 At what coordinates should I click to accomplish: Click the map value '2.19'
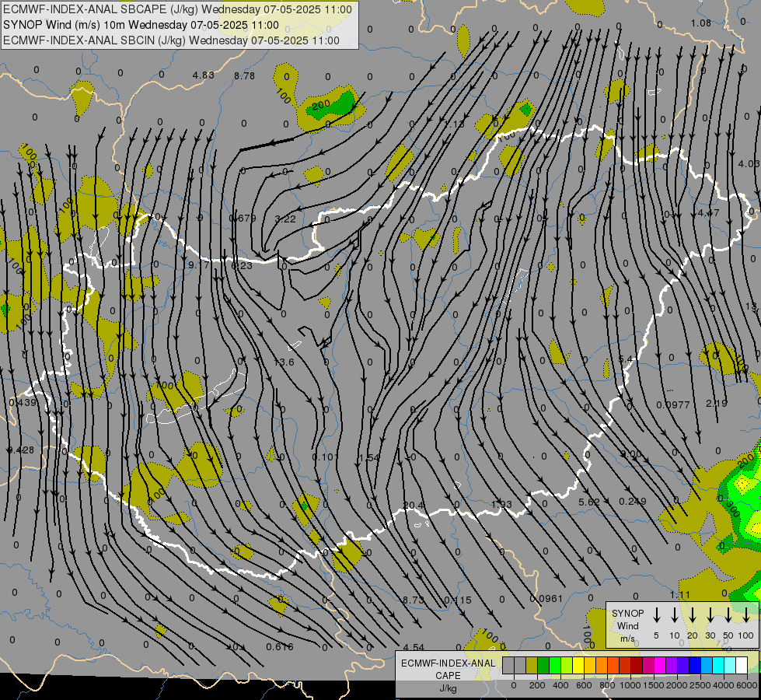717,404
